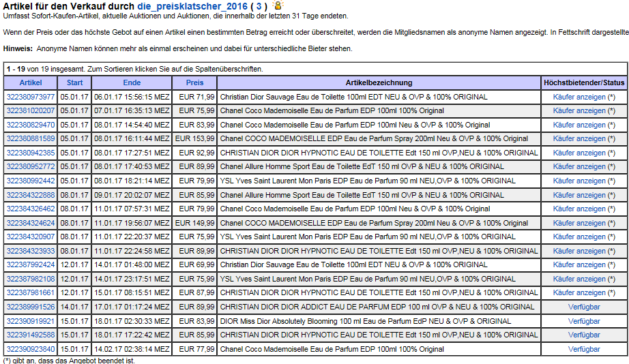Open item number 322380881589

[x=31, y=138]
